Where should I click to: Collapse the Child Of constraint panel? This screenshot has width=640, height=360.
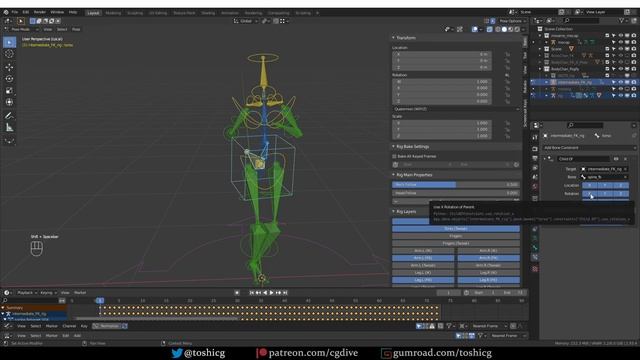coord(544,159)
